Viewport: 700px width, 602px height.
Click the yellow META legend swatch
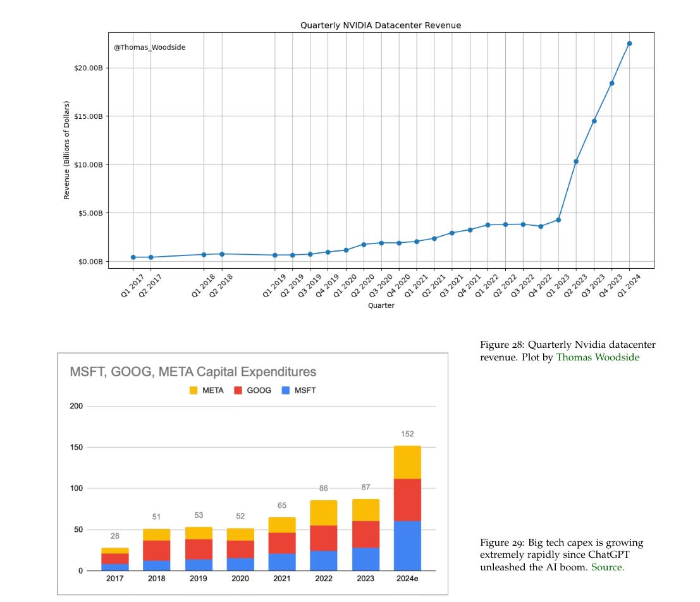click(193, 390)
